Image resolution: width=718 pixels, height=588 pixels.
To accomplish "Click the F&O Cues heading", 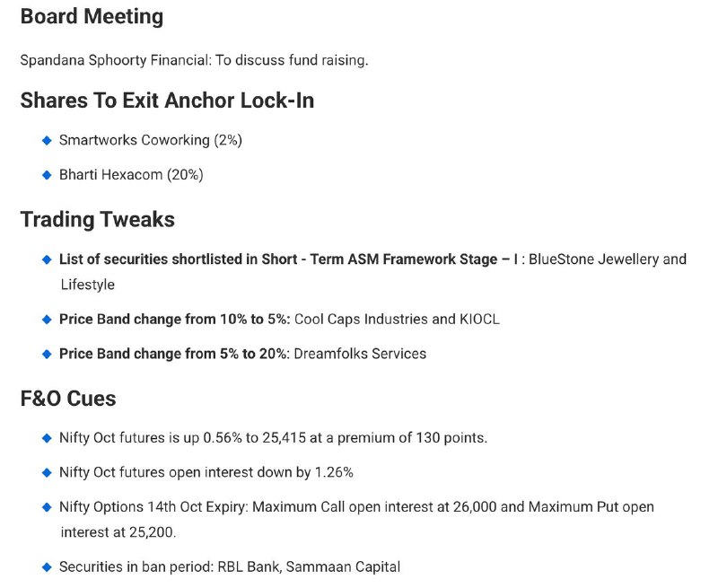I will click(68, 399).
